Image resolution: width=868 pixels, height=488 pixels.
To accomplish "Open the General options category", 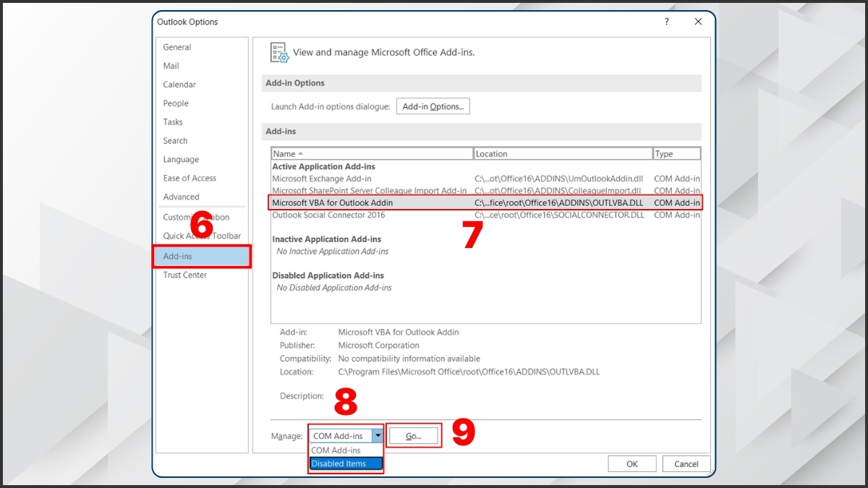I will (177, 47).
